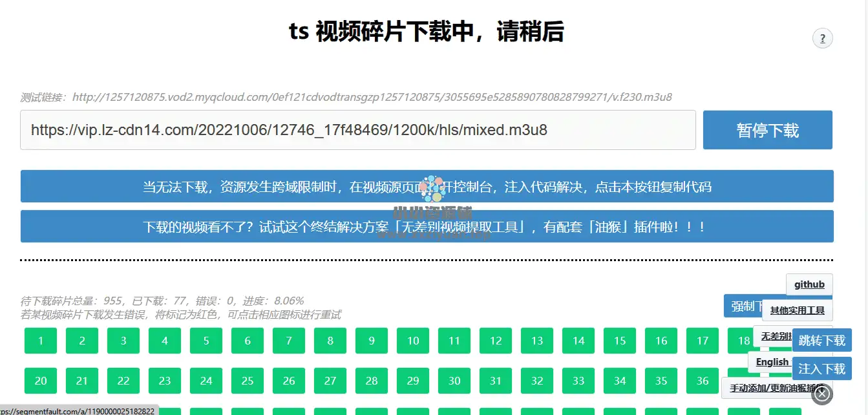Click the 暂停下载 pause download button
868x415 pixels.
pyautogui.click(x=767, y=130)
